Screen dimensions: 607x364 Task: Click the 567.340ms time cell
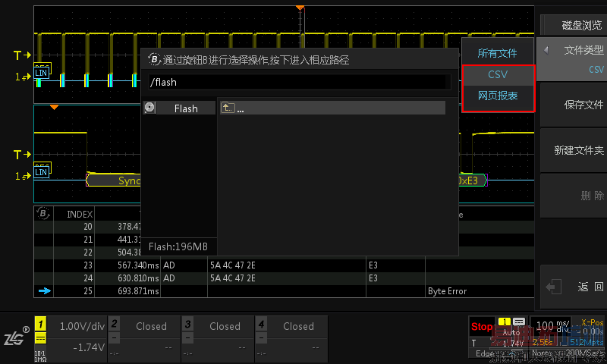pos(138,265)
